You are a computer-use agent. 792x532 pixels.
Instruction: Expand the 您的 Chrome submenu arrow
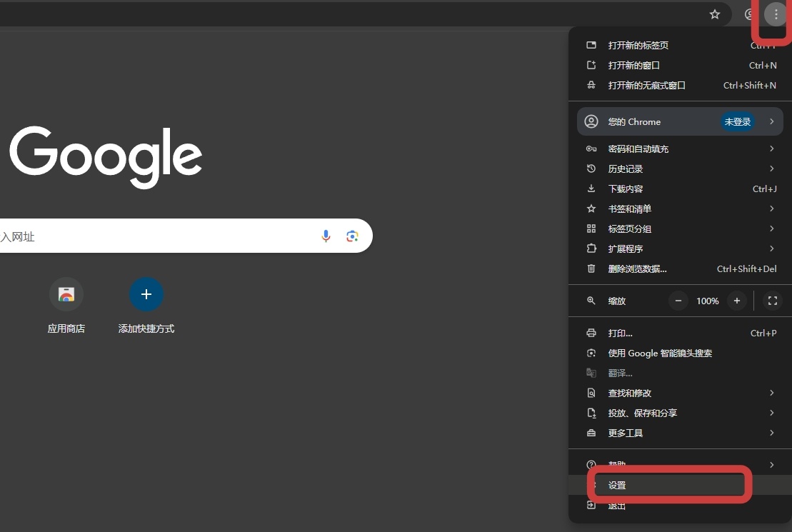point(771,121)
